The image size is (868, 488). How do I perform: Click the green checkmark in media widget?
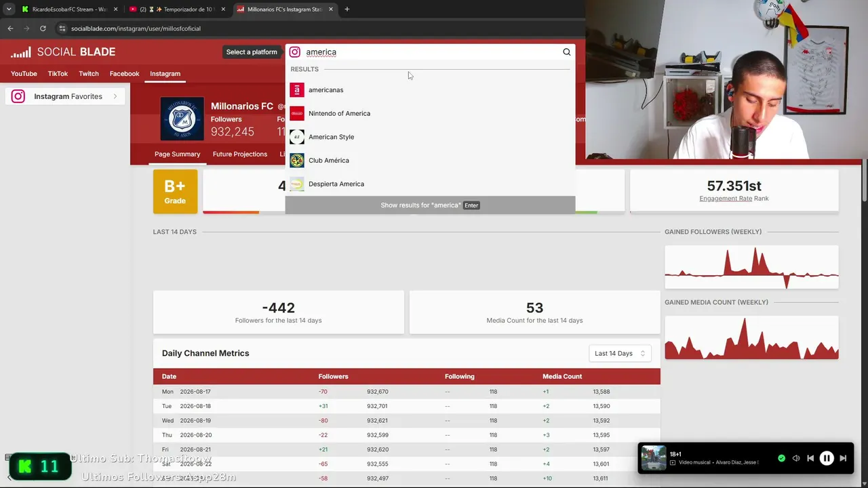[782, 459]
